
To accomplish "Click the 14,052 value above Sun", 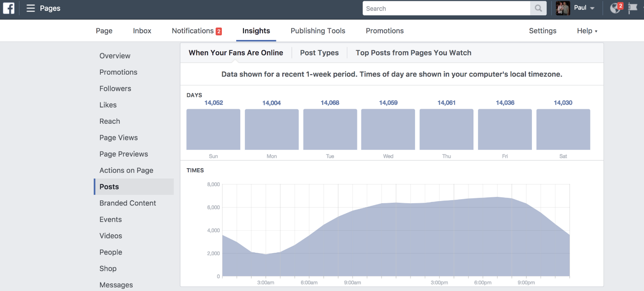I will pyautogui.click(x=214, y=103).
